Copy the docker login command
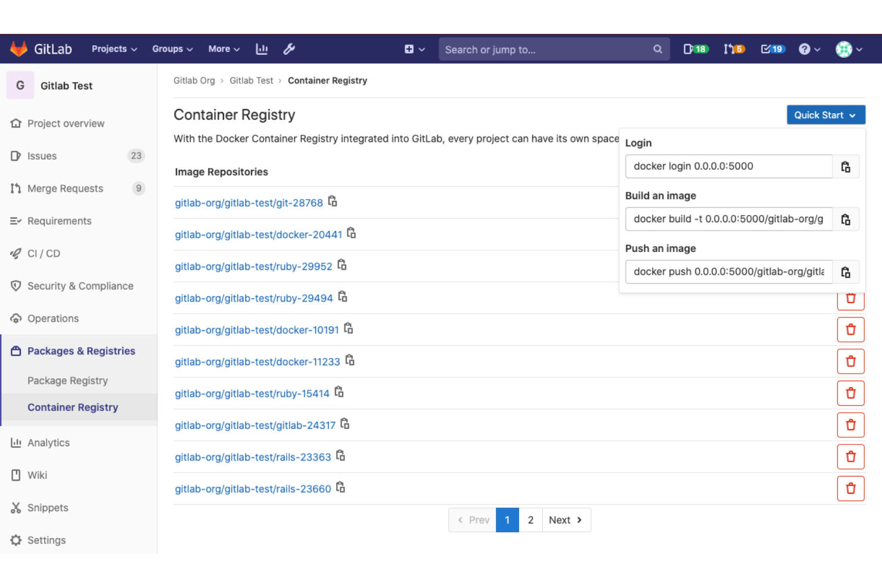 pos(846,167)
